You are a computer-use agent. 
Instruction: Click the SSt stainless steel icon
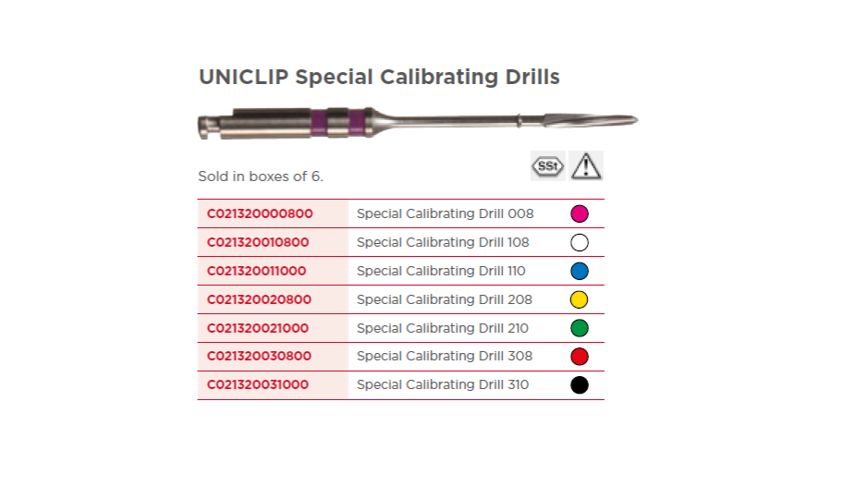548,166
